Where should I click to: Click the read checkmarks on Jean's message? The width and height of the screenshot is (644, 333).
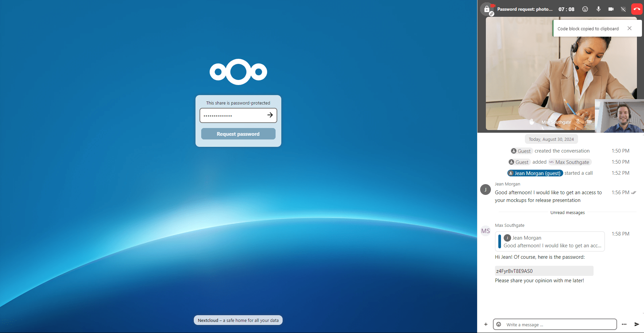[x=634, y=193]
